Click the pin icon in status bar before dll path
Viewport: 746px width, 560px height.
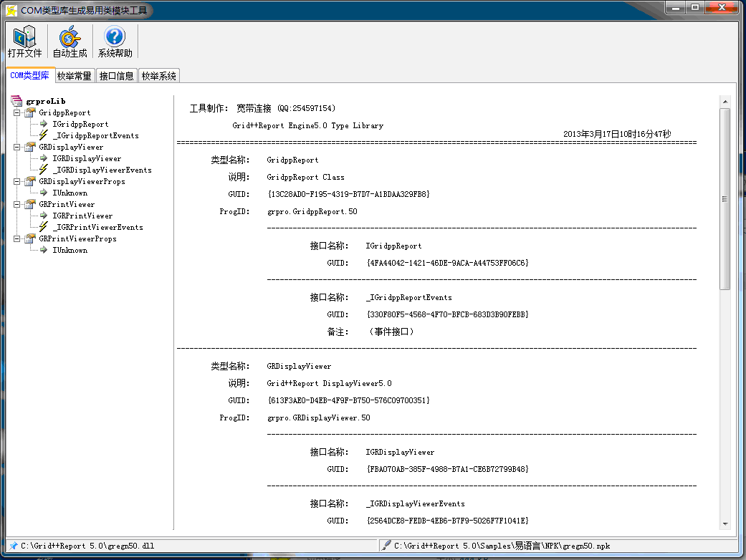[x=14, y=546]
